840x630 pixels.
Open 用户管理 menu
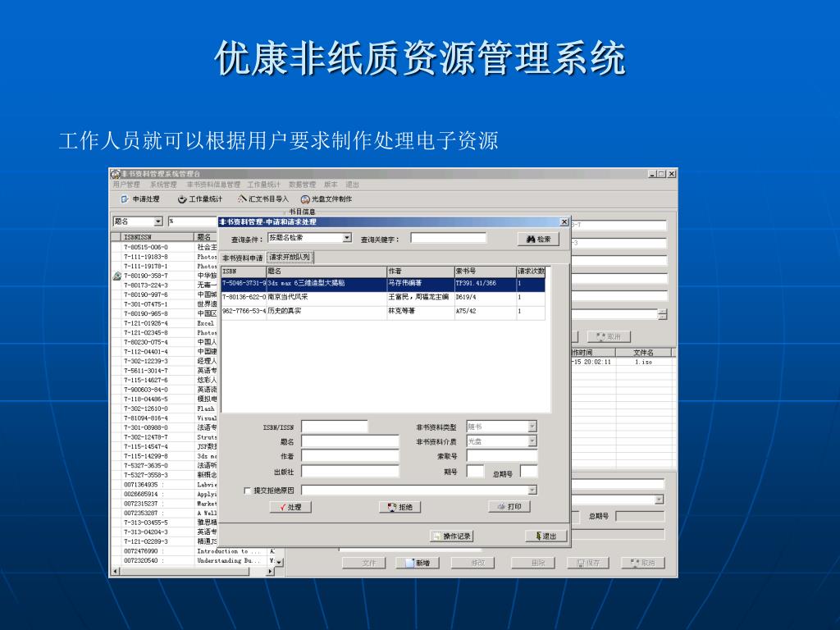(x=126, y=185)
